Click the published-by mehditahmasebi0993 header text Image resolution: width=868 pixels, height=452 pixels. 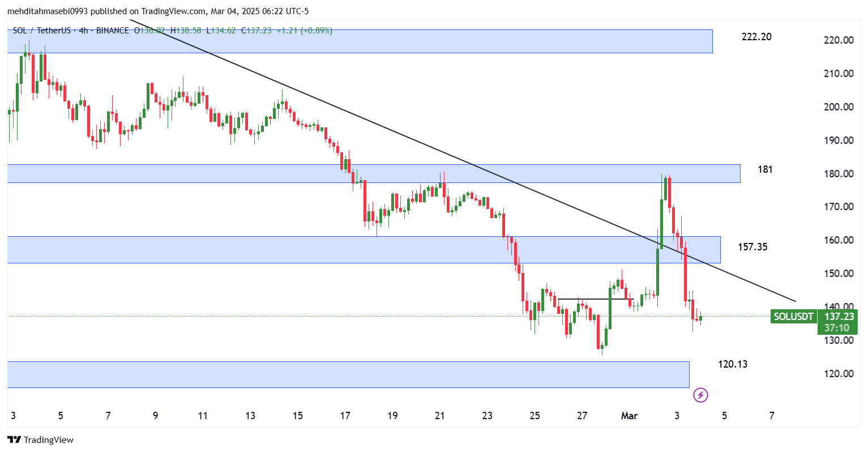pos(158,11)
